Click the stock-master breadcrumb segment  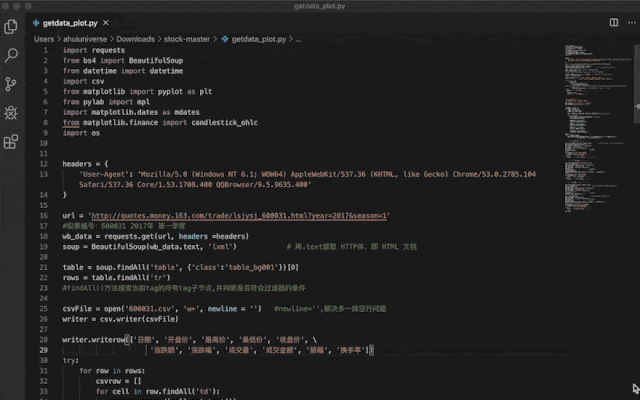(x=187, y=39)
